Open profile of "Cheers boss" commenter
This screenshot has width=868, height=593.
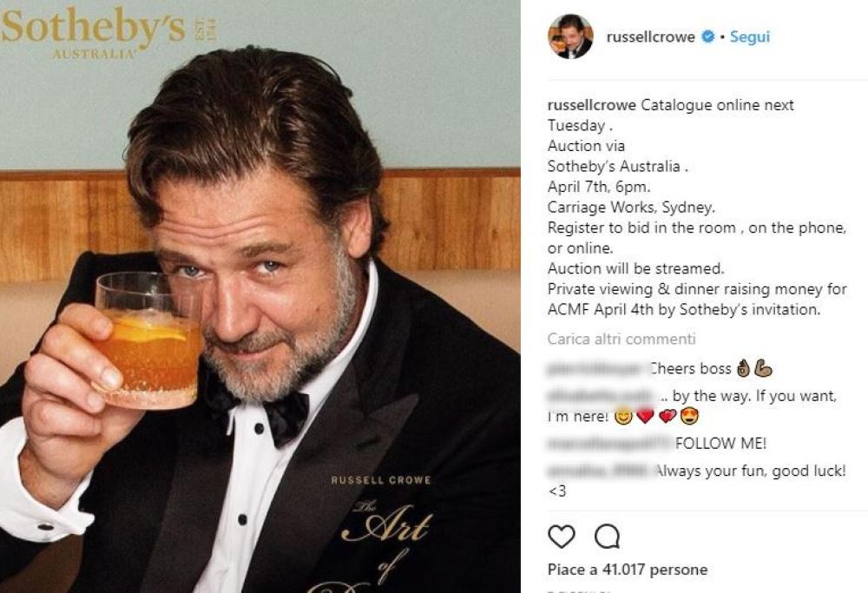tap(595, 369)
